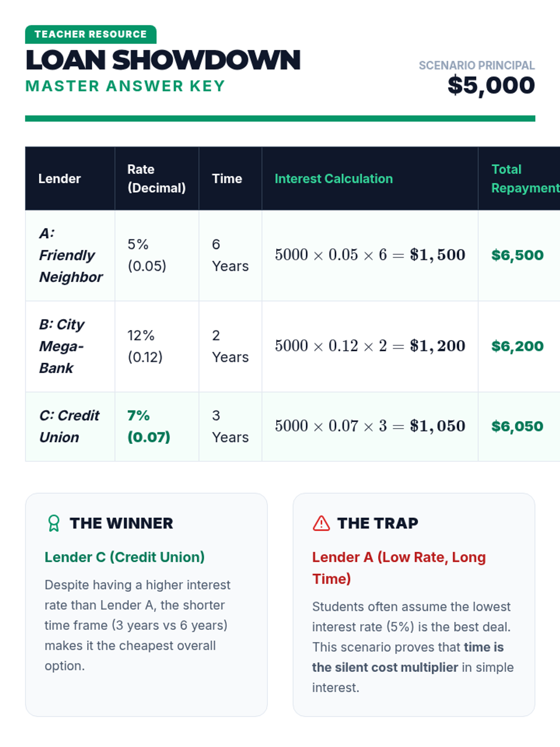This screenshot has height=747, width=560.
Task: Click the $6,500 total repayment value
Action: click(517, 255)
